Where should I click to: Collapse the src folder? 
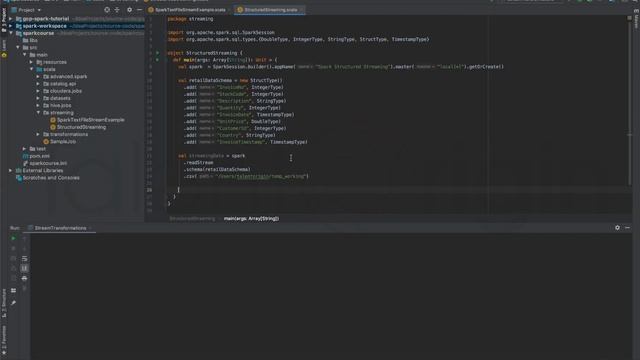click(18, 48)
